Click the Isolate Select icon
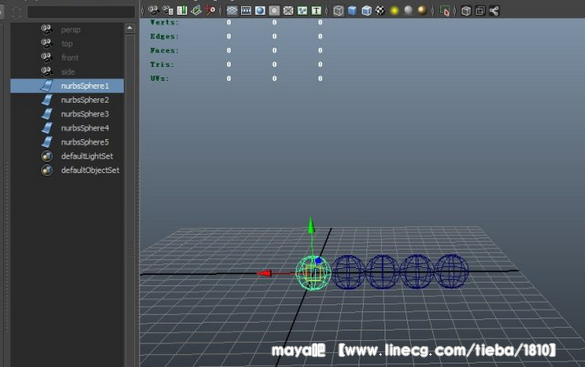The width and height of the screenshot is (585, 367). [444, 11]
